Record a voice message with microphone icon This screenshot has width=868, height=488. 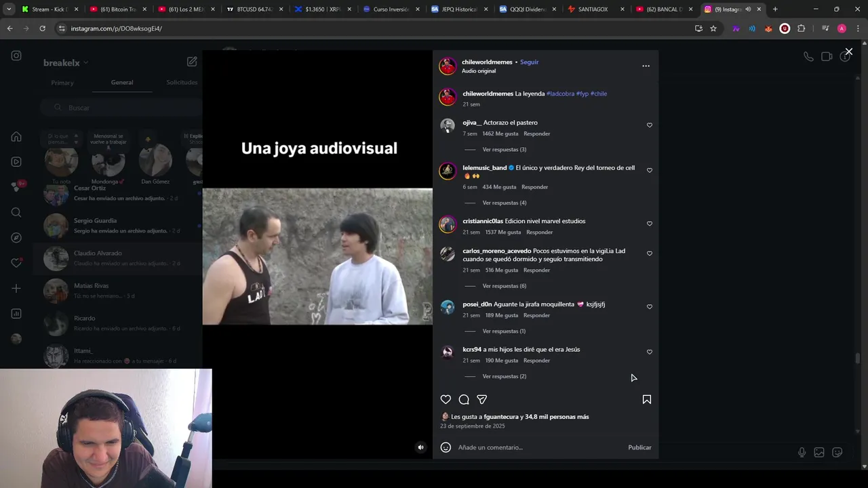[802, 453]
